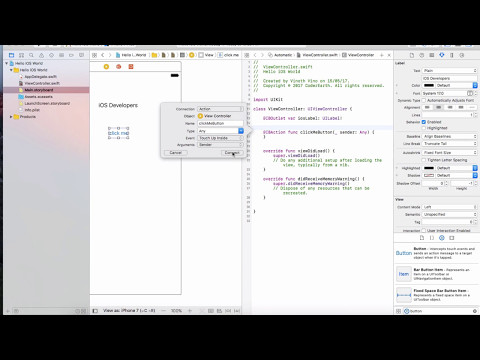The height and width of the screenshot is (360, 480).
Task: Click the Shadow color swatch
Action: pyautogui.click(x=429, y=175)
